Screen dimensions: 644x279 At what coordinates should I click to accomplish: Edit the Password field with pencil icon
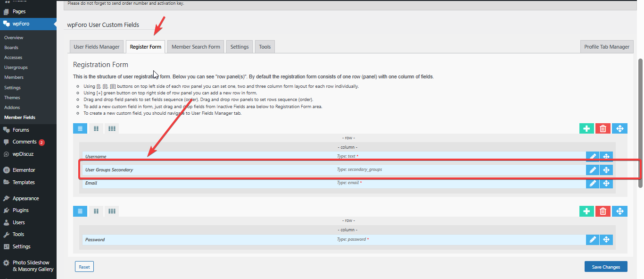tap(593, 240)
